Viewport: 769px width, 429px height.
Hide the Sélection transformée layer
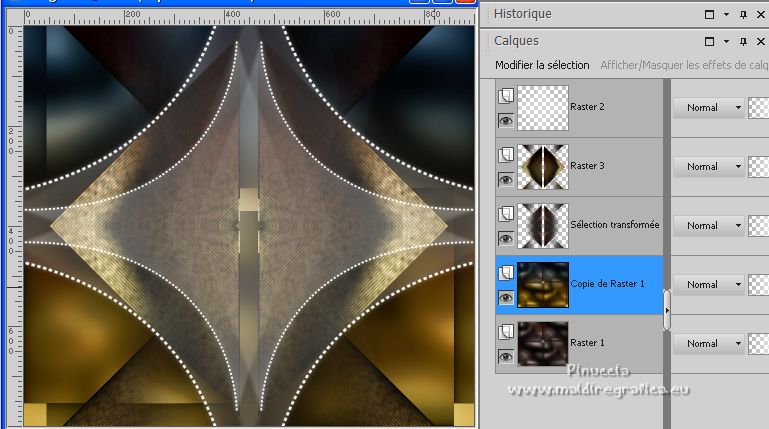pyautogui.click(x=506, y=239)
